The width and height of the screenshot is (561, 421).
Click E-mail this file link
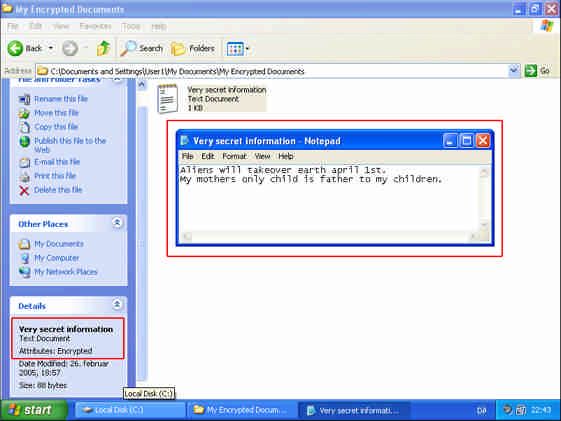[57, 162]
